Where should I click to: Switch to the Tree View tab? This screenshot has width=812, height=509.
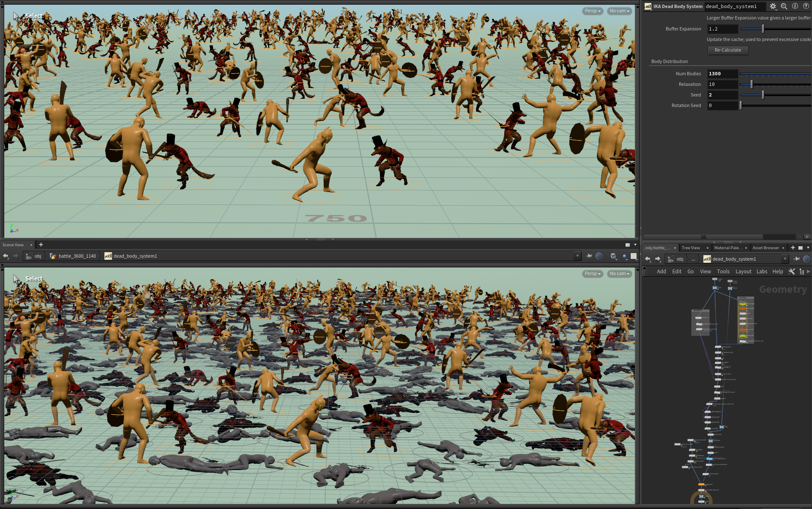(691, 248)
